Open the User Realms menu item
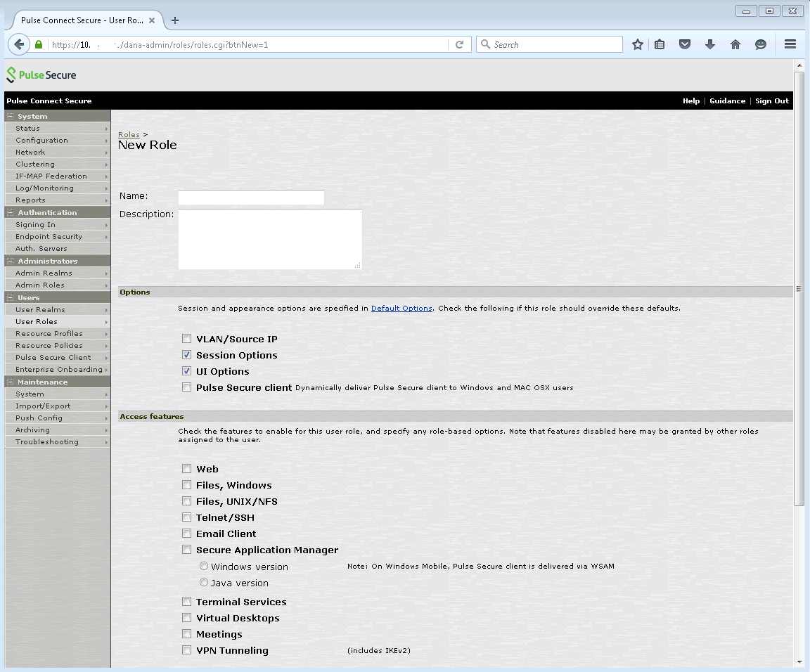 pos(40,310)
